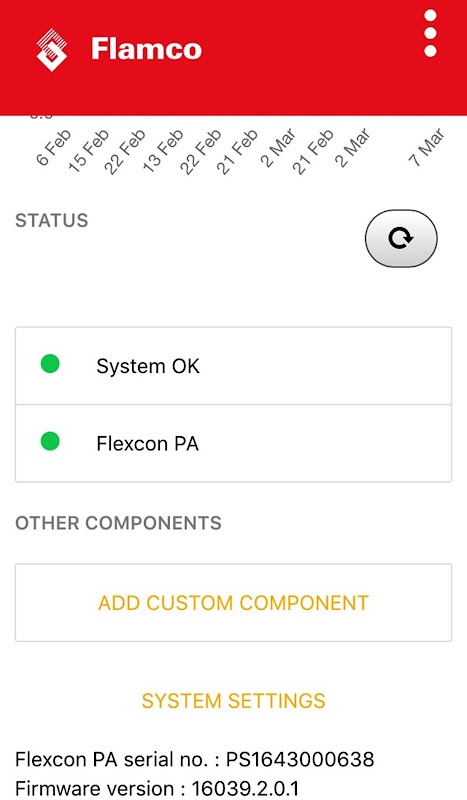This screenshot has width=467, height=800.
Task: Tap the OTHER COMPONENTS section heading
Action: tap(118, 523)
